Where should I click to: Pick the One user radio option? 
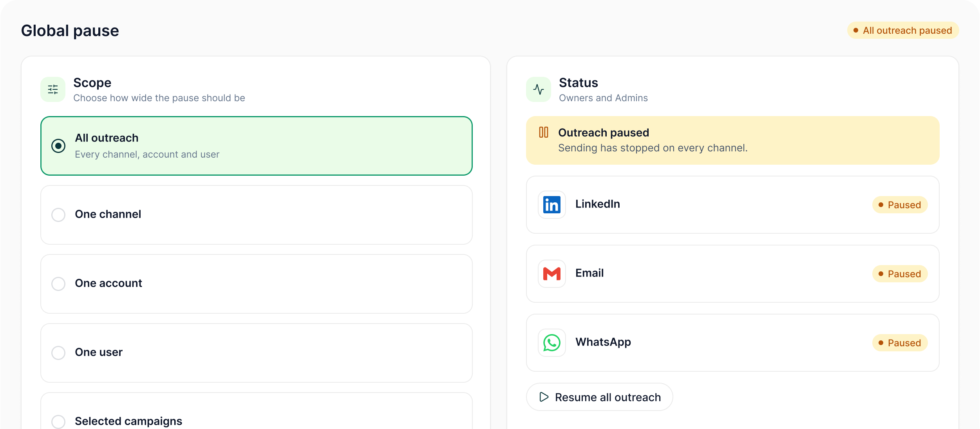click(58, 353)
